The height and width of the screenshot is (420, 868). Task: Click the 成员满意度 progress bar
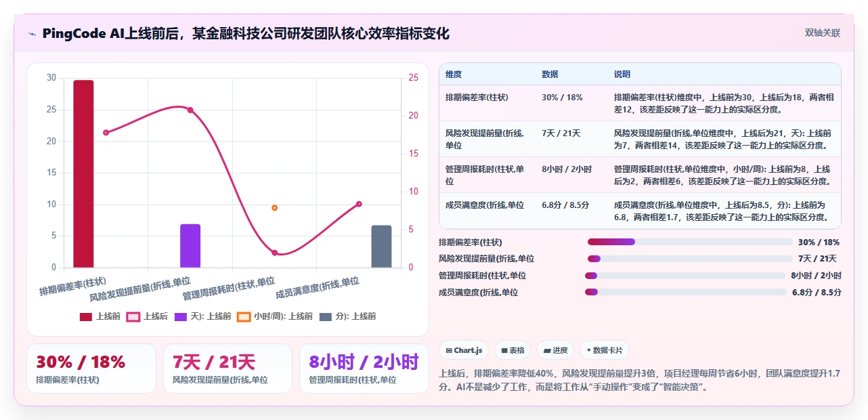(x=686, y=293)
